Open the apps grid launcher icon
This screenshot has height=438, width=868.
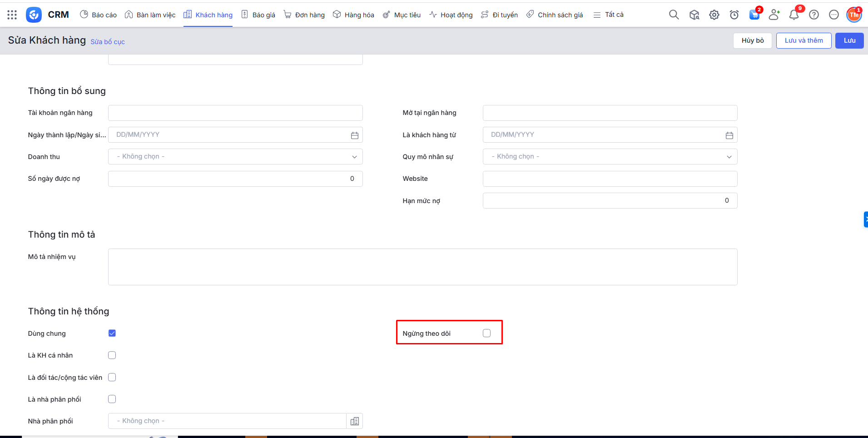point(12,15)
